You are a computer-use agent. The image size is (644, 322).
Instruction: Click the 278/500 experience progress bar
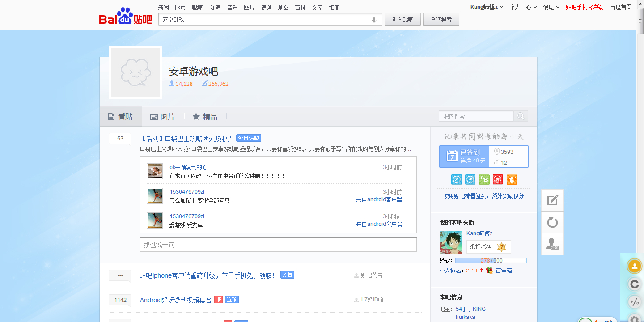tap(491, 260)
